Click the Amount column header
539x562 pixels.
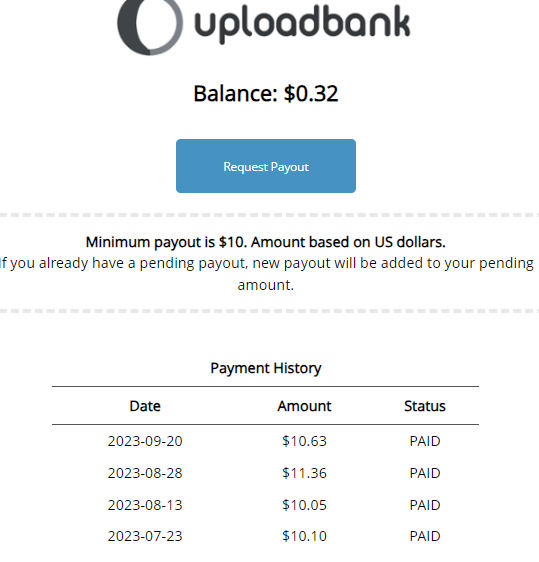point(304,406)
